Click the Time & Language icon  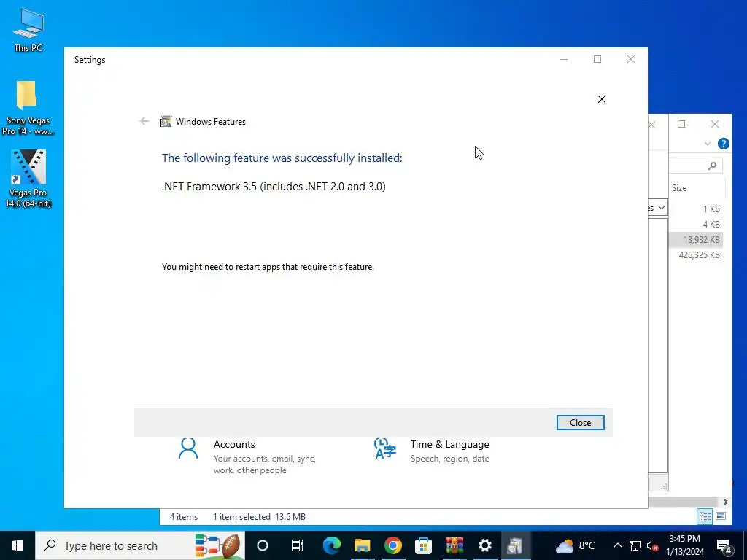(385, 448)
